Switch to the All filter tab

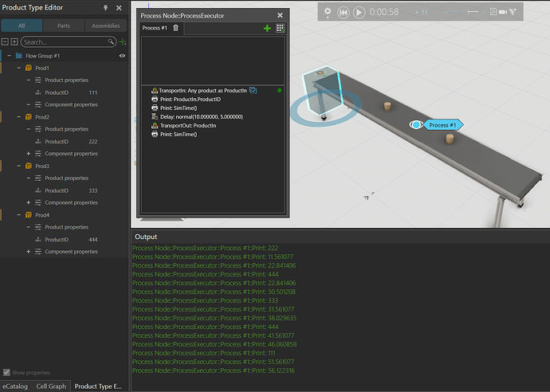(x=22, y=25)
